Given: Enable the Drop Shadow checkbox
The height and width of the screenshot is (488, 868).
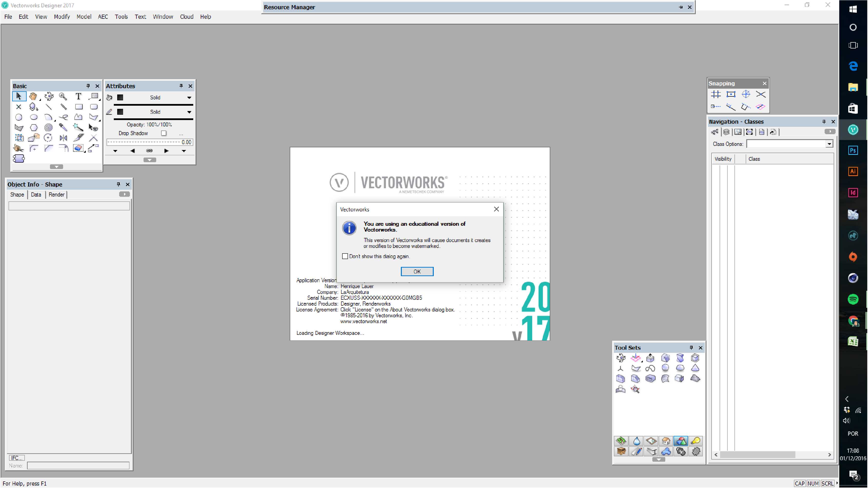Looking at the screenshot, I should [x=164, y=133].
